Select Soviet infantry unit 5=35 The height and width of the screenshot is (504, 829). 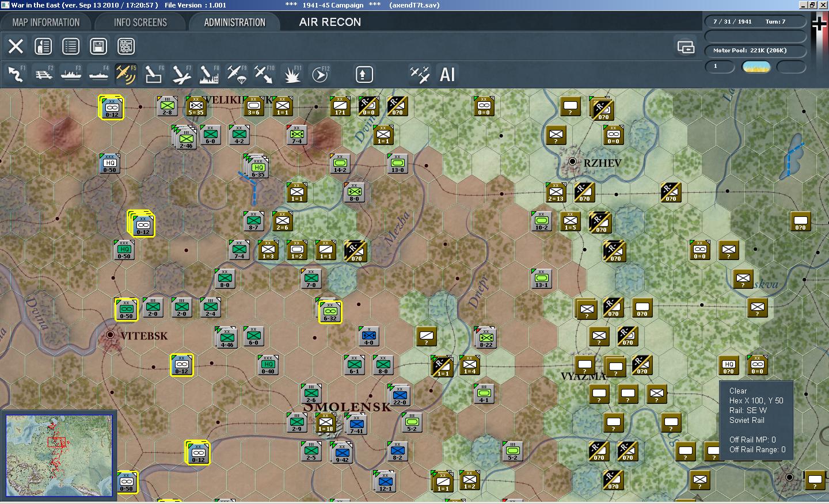click(196, 106)
